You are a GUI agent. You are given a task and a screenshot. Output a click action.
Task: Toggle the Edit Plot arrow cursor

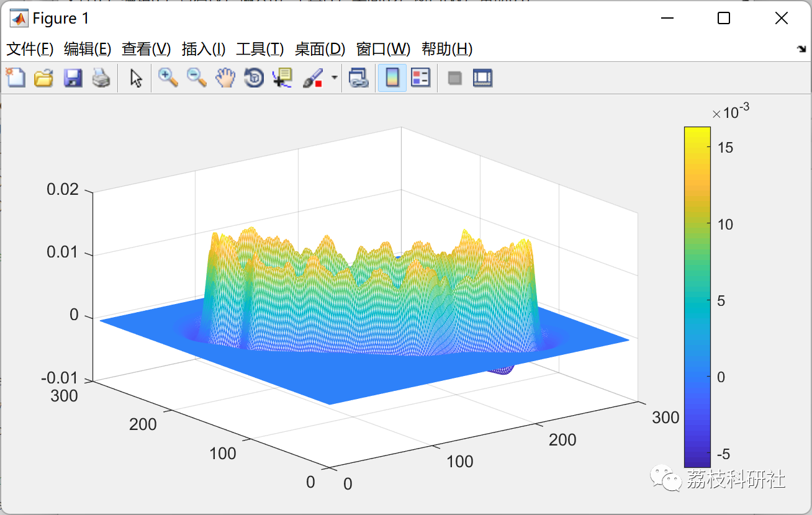point(136,78)
